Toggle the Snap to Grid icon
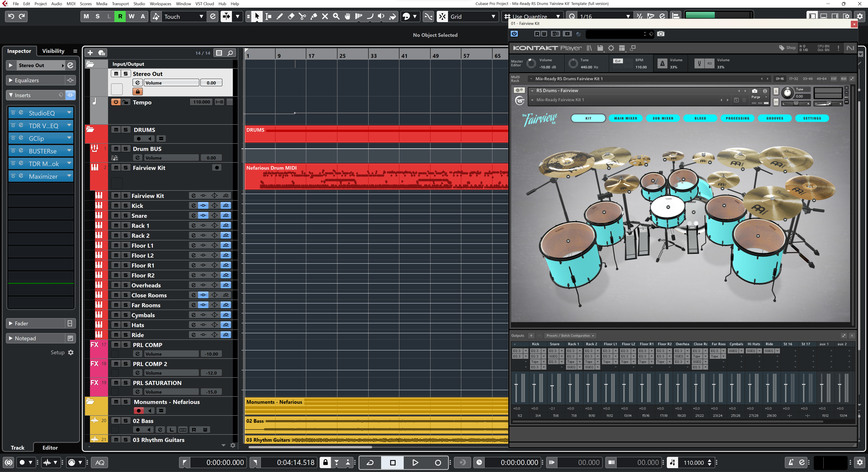The width and height of the screenshot is (868, 472). pos(443,16)
